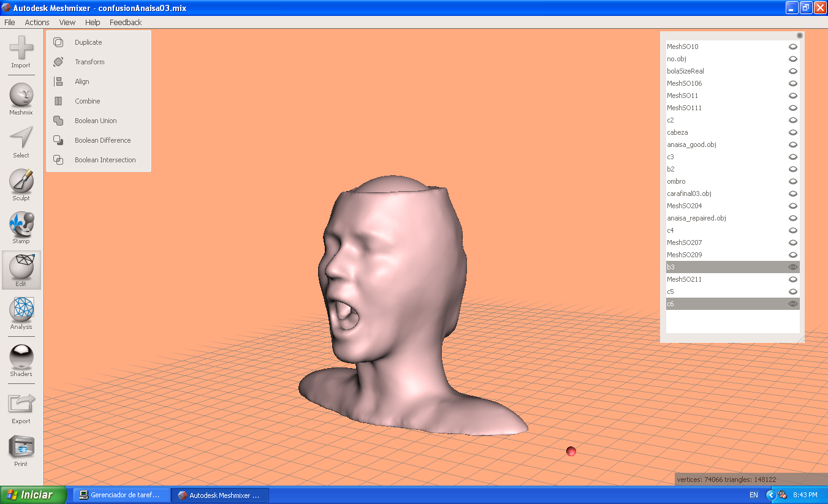The width and height of the screenshot is (828, 504).
Task: Close the object browser panel
Action: pyautogui.click(x=799, y=36)
